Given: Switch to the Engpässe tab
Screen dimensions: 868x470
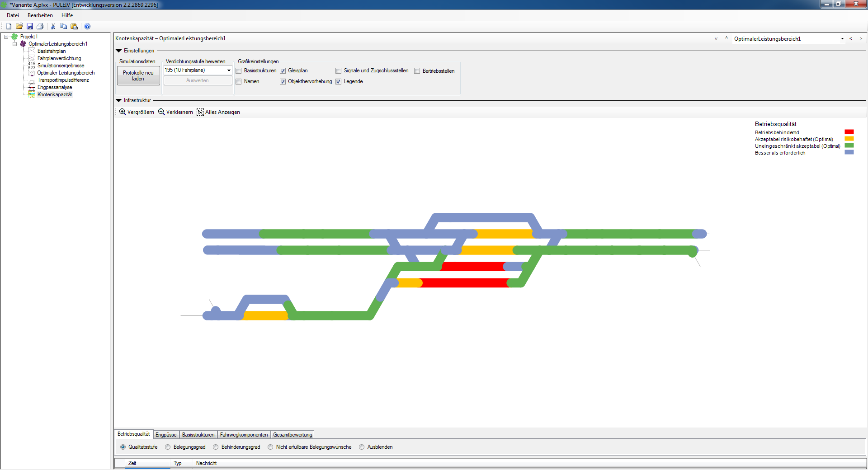Looking at the screenshot, I should (166, 435).
